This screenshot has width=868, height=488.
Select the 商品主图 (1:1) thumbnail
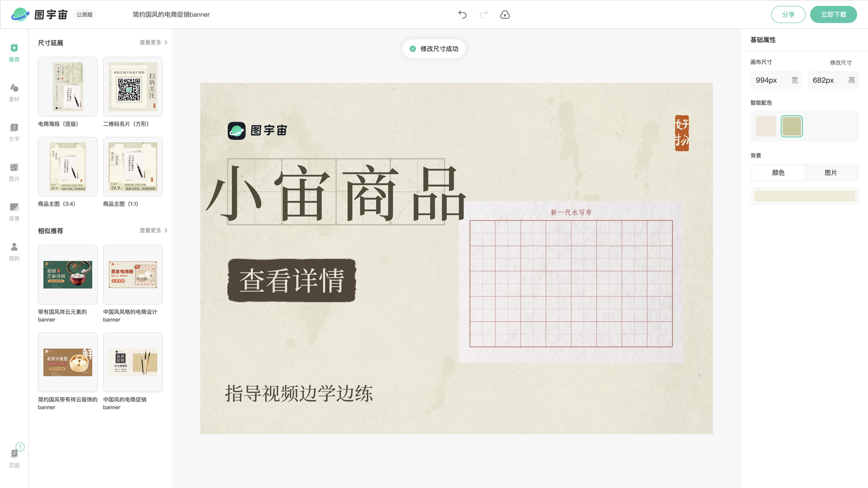[x=133, y=167]
